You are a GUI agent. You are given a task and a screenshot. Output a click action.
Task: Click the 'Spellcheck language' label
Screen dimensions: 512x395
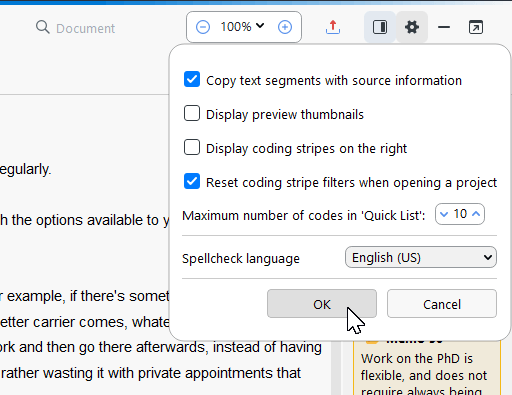241,259
